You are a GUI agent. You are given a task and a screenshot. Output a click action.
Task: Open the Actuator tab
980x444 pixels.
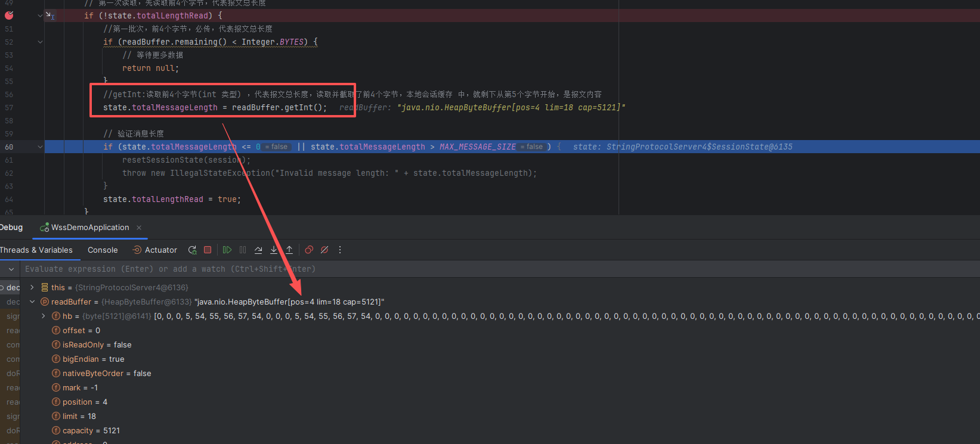[x=155, y=250]
